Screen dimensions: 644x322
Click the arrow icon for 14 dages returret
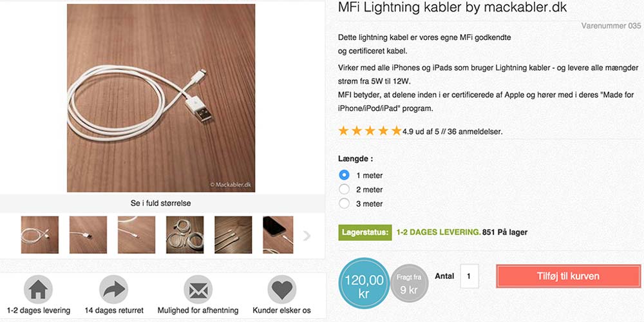[x=114, y=290]
